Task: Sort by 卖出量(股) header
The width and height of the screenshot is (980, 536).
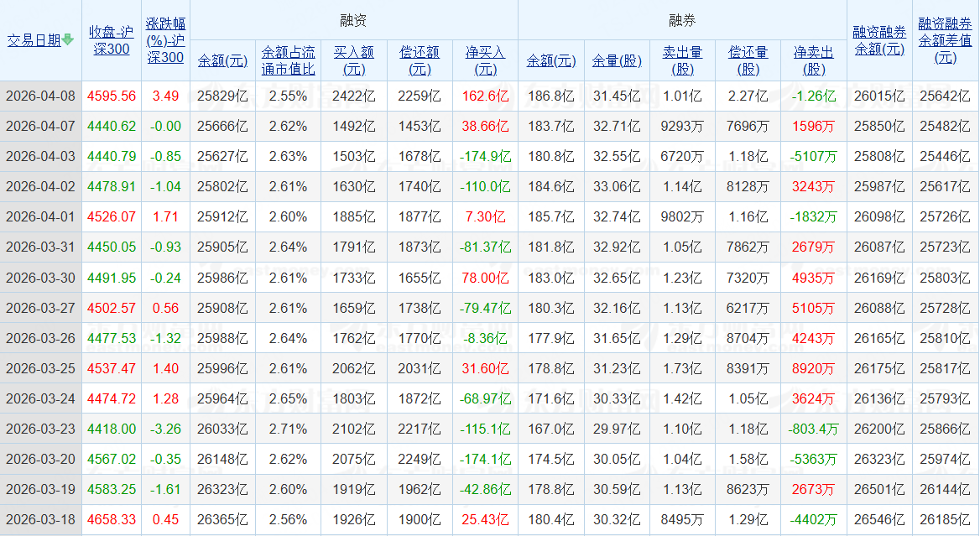Action: 682,60
